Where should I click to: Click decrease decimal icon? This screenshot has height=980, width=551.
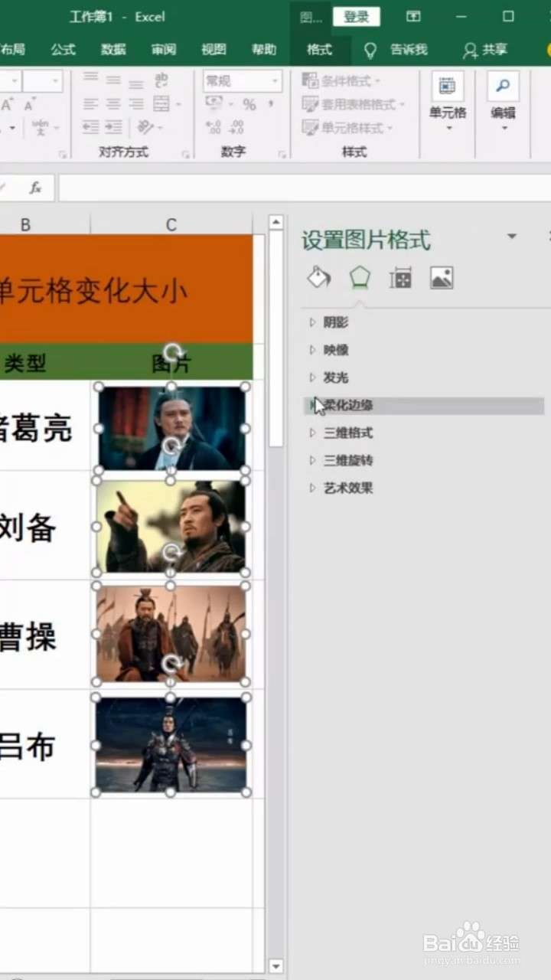pos(237,128)
